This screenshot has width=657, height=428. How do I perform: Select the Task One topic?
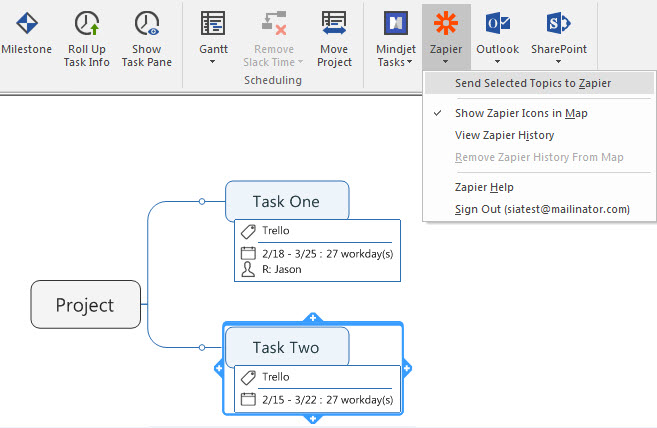(286, 201)
